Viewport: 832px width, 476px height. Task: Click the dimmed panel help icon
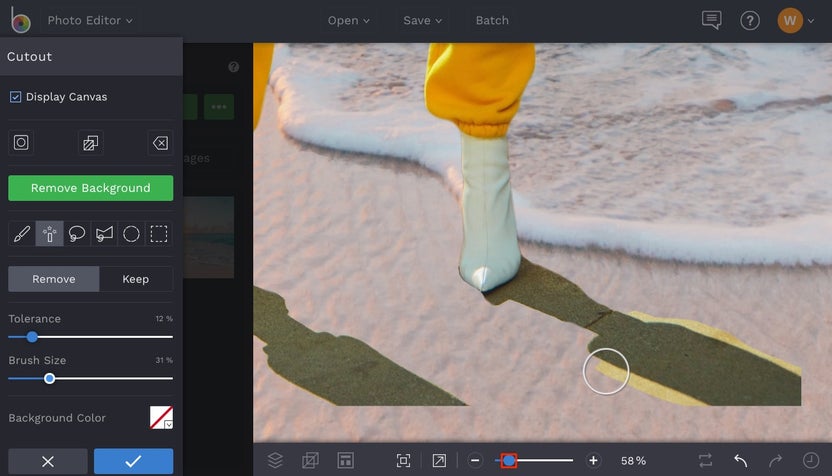pyautogui.click(x=233, y=67)
